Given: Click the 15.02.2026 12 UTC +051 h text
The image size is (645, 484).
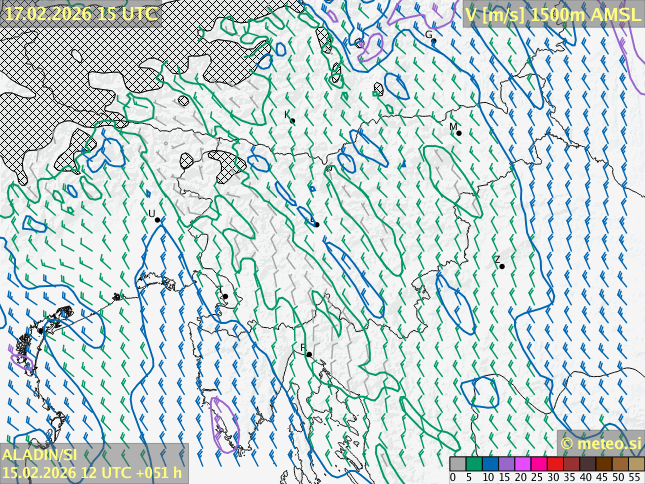Looking at the screenshot, I should (x=92, y=472).
